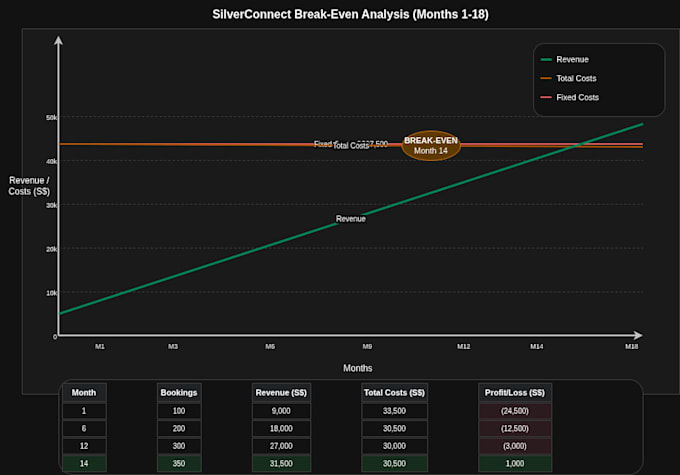Click the Total Costs label on the chart line
The height and width of the screenshot is (475, 680).
pyautogui.click(x=350, y=146)
